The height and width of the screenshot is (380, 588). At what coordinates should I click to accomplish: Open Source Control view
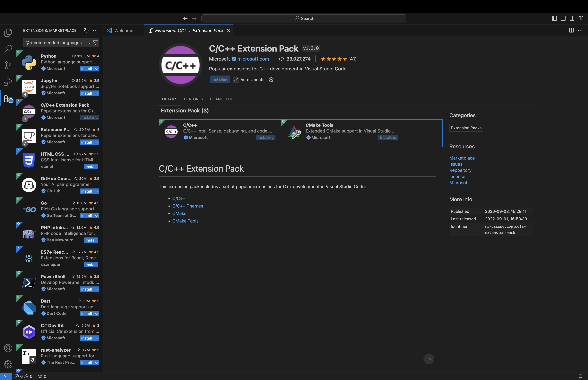[x=8, y=65]
